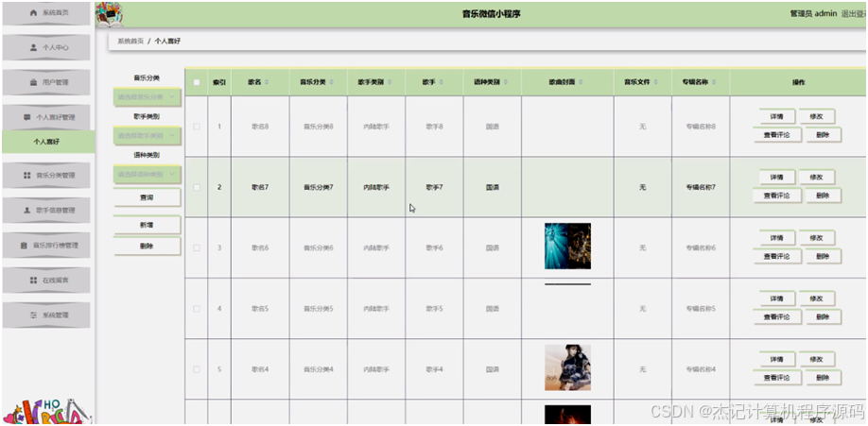This screenshot has width=868, height=426.
Task: Open the 请选择音乐分类 dropdown
Action: click(147, 96)
